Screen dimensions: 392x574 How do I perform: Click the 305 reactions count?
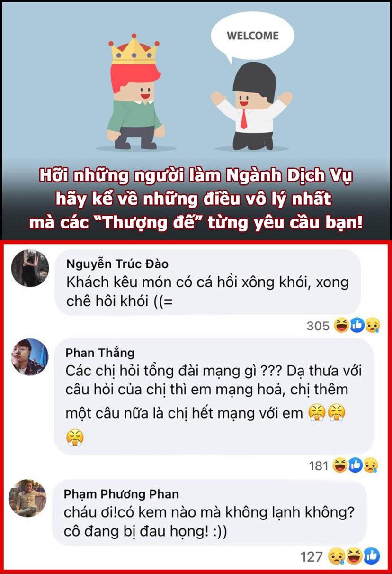[x=318, y=326]
